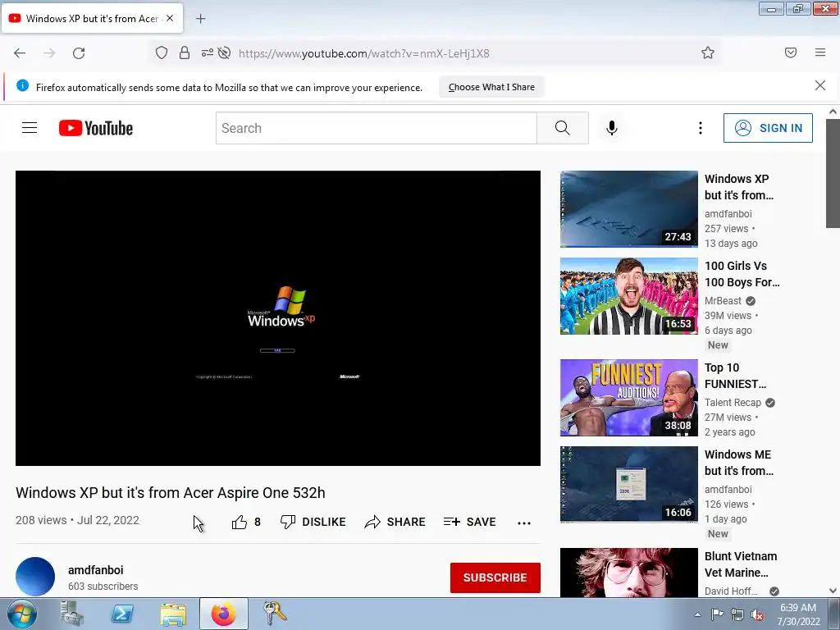The height and width of the screenshot is (630, 840).
Task: Open the amdfanboi channel name link
Action: 95,570
